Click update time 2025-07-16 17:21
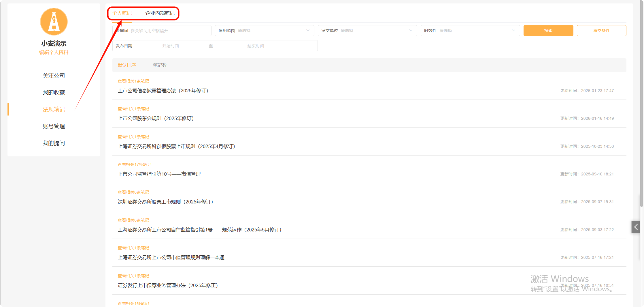This screenshot has height=307, width=644. [x=587, y=257]
